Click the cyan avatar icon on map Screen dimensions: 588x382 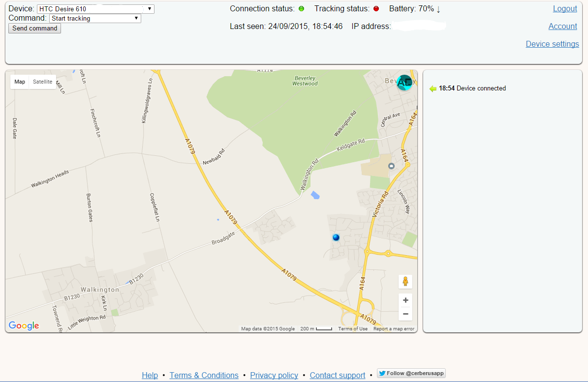coord(404,83)
